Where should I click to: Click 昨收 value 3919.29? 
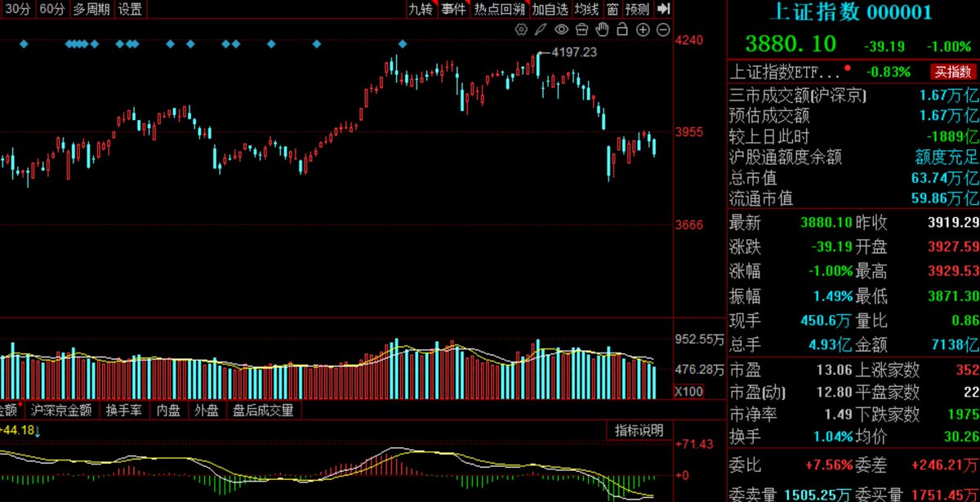pyautogui.click(x=953, y=223)
